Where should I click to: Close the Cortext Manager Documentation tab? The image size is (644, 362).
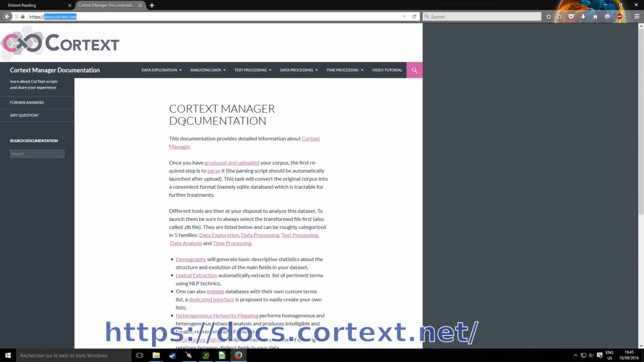click(x=140, y=5)
